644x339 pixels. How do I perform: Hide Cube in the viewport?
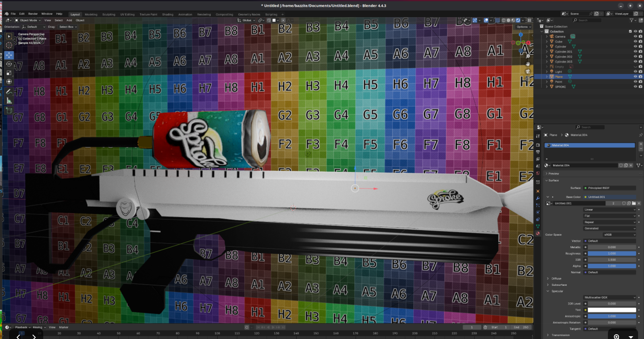point(635,42)
